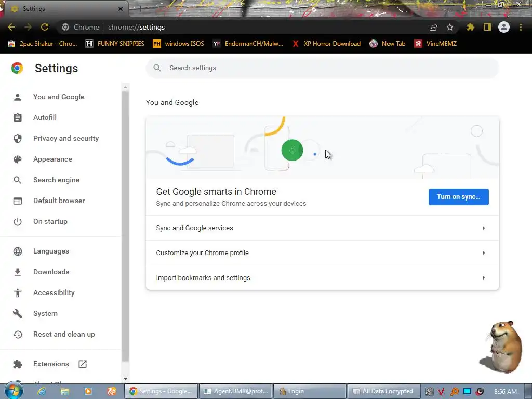Open the 2pac Shakur bookmark

tap(43, 44)
